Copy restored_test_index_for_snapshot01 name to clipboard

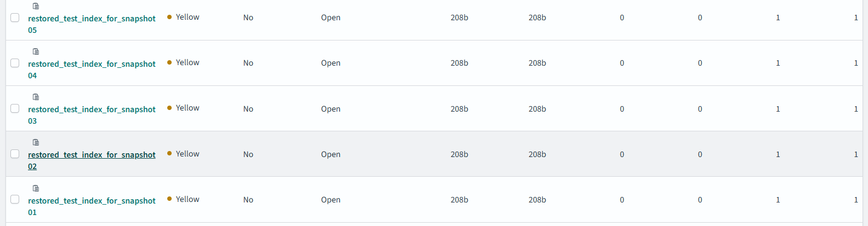[x=36, y=188]
